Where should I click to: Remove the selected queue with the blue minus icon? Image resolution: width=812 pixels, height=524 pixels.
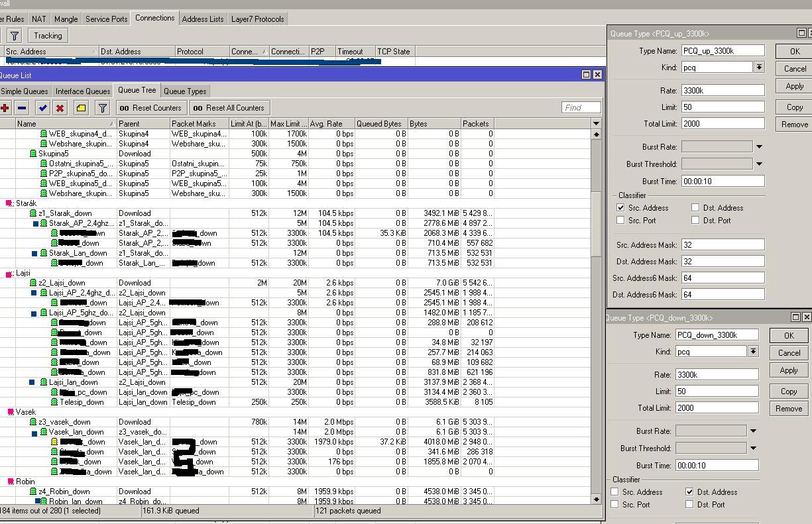coord(22,107)
